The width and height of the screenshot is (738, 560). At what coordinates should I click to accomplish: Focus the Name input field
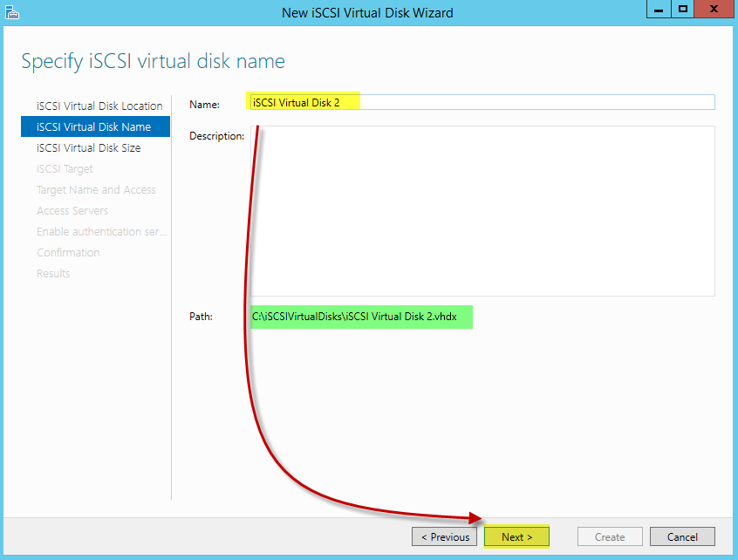click(x=482, y=102)
